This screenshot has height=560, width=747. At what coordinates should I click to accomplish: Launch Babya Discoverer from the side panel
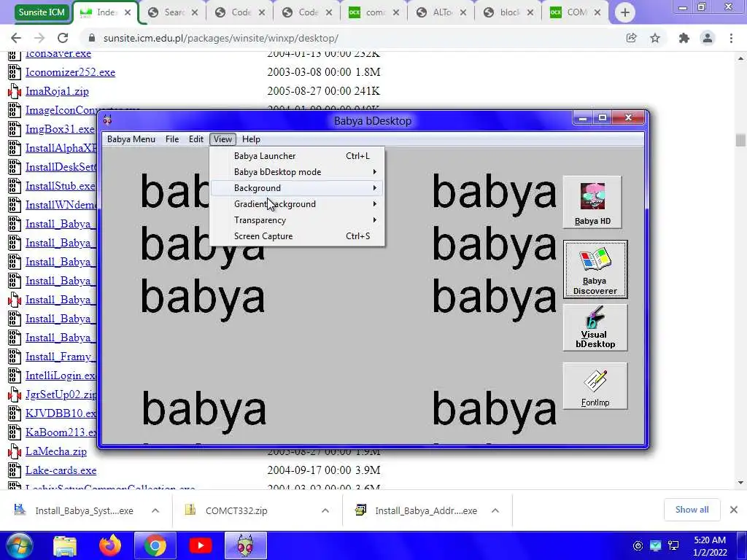click(x=595, y=270)
